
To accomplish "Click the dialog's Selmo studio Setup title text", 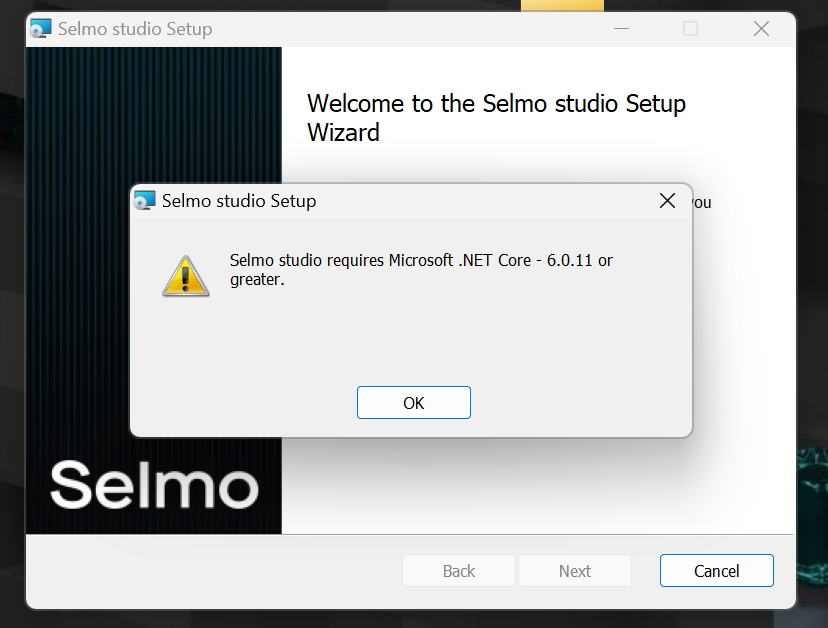I will pyautogui.click(x=239, y=201).
